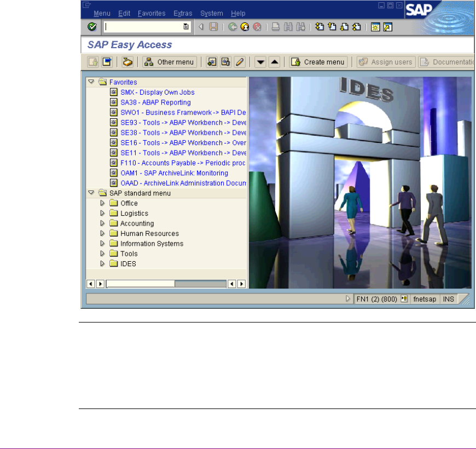This screenshot has width=476, height=449.
Task: Click the Print icon
Action: [276, 27]
